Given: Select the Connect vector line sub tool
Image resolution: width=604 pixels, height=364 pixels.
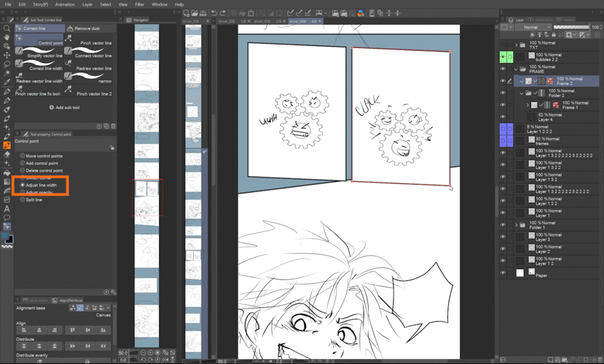Looking at the screenshot, I should pyautogui.click(x=89, y=53).
